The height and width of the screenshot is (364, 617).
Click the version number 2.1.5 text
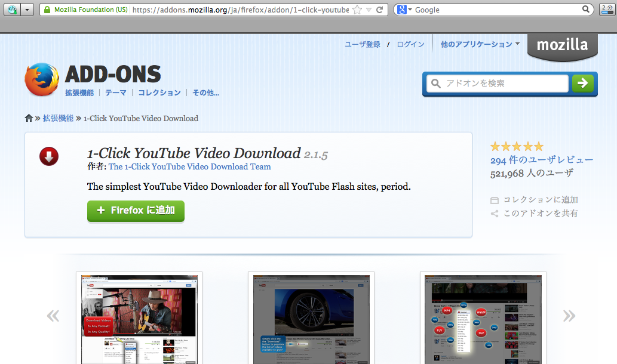coord(316,155)
